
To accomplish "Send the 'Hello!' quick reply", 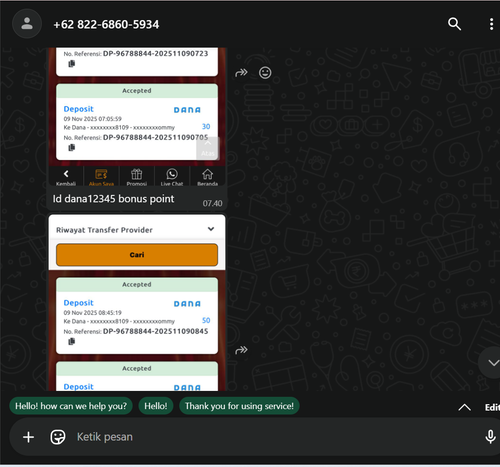I will 156,406.
